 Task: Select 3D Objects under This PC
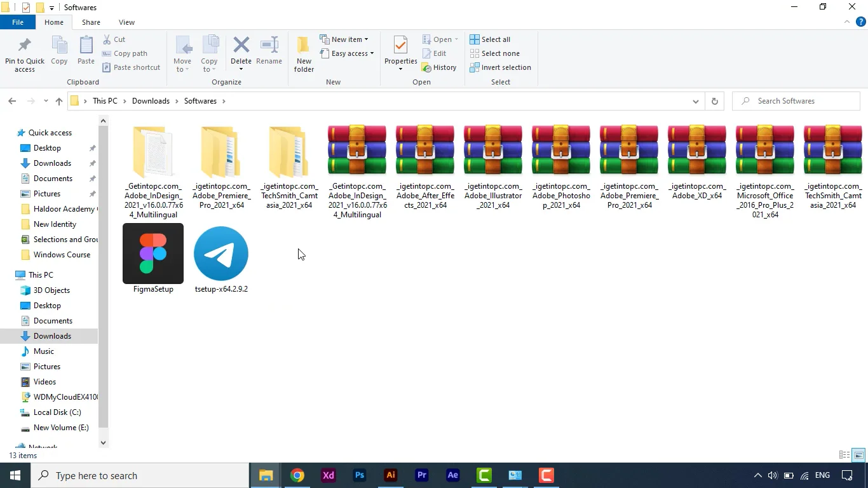tap(51, 290)
